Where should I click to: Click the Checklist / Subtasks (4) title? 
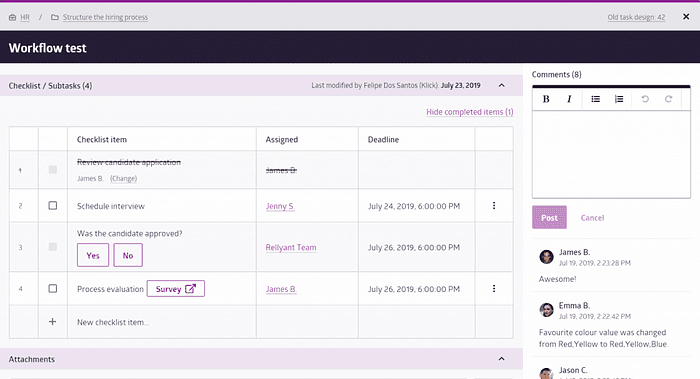coord(50,86)
